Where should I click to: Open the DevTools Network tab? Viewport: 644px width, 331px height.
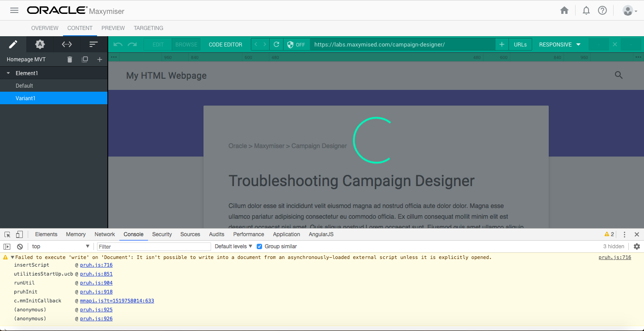(x=105, y=234)
